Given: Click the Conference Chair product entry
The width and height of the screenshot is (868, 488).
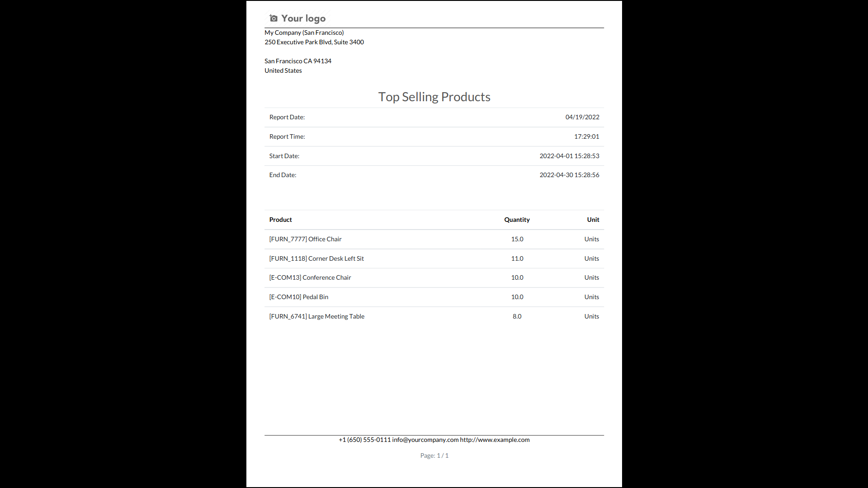Looking at the screenshot, I should coord(310,277).
